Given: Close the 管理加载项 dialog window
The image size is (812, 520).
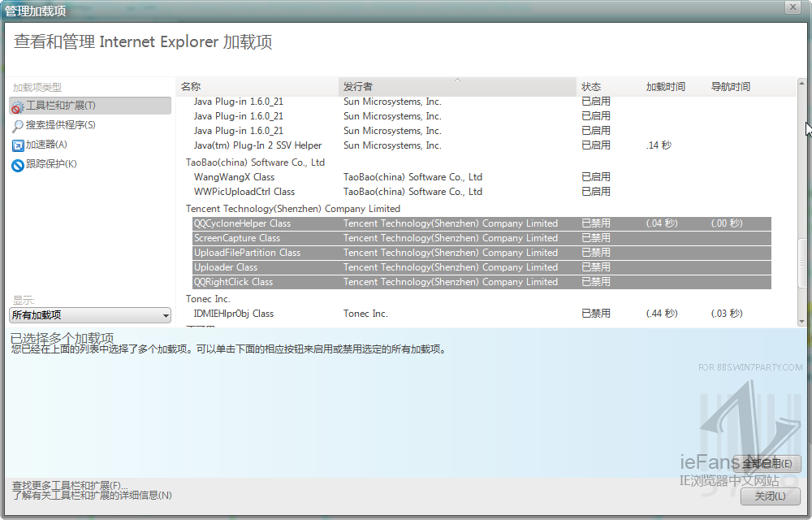Looking at the screenshot, I should tap(792, 7).
